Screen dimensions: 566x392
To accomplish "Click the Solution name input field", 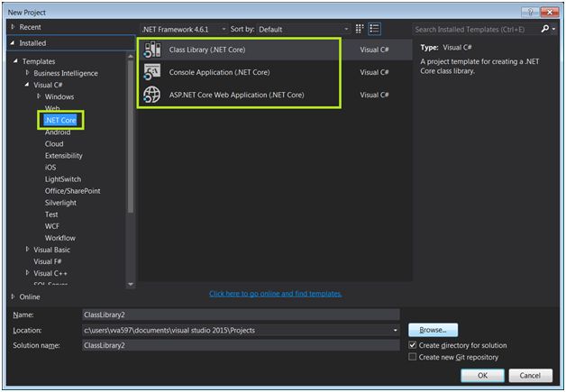I will click(241, 345).
